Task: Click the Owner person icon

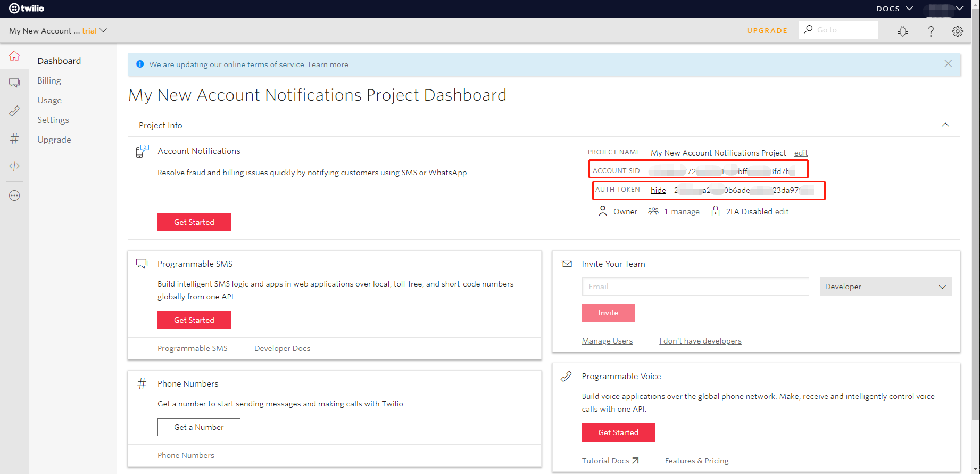Action: click(602, 211)
